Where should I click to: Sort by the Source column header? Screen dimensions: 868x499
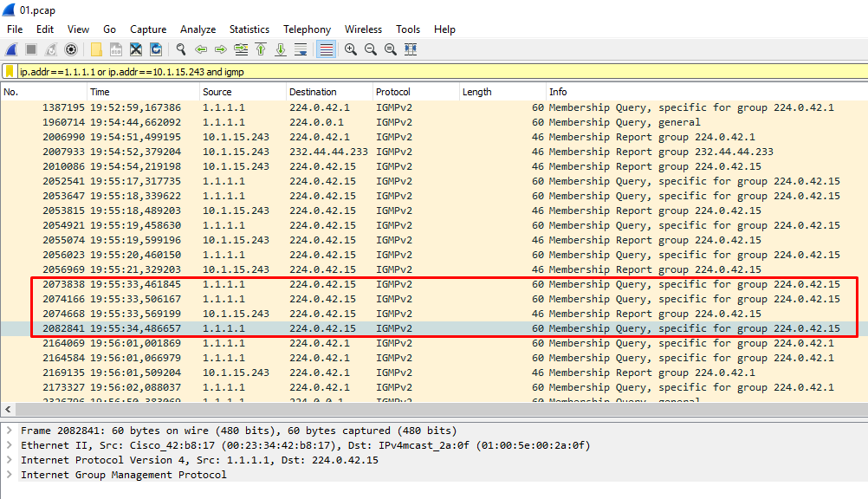pos(243,92)
